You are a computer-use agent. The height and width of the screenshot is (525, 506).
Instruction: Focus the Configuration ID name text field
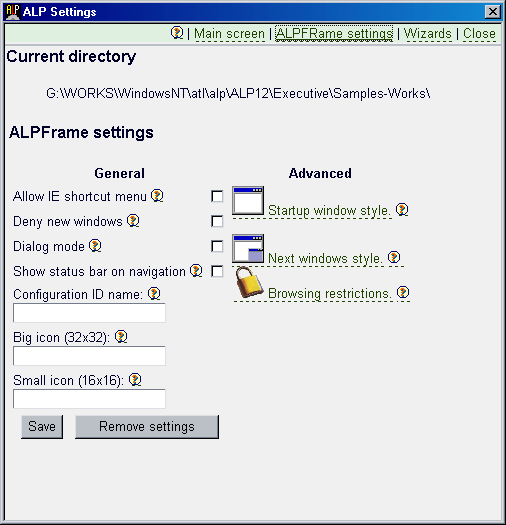89,313
